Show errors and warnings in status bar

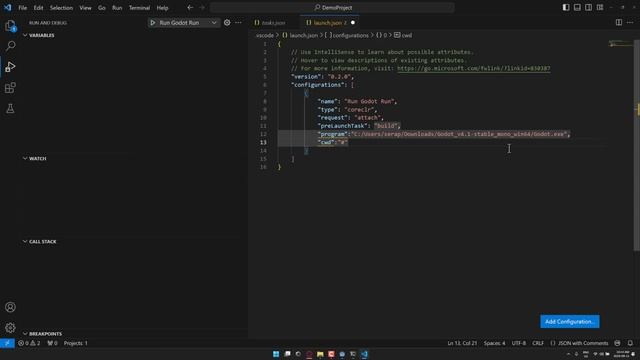click(29, 343)
